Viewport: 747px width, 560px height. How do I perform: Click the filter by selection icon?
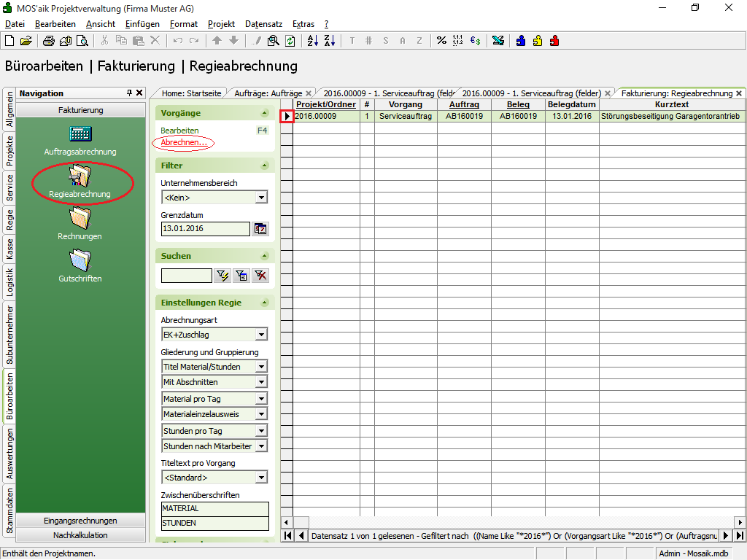click(x=241, y=276)
